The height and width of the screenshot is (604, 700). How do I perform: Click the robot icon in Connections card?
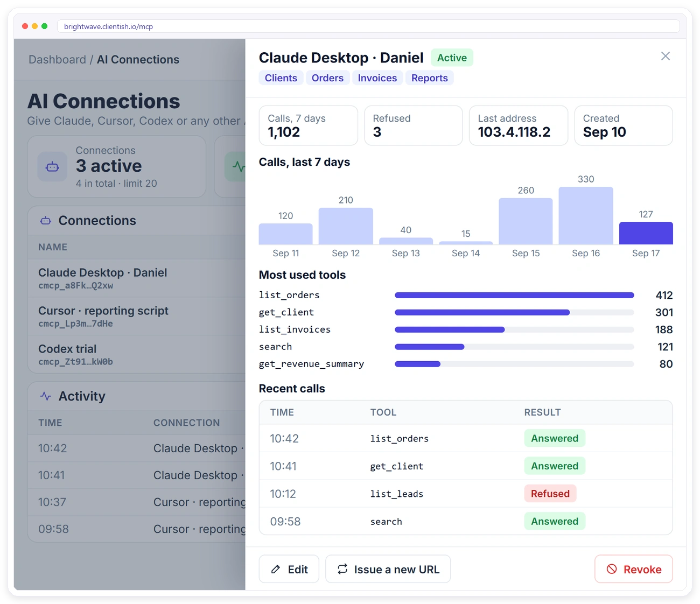pos(52,167)
